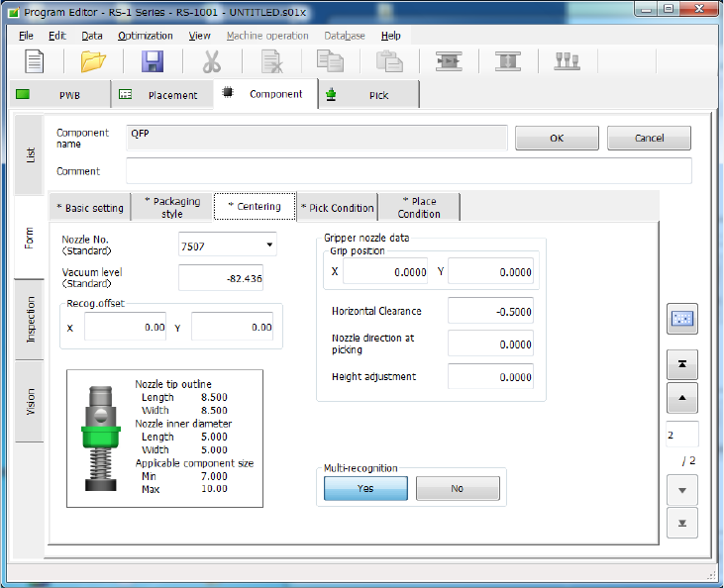Screen dimensions: 724x588
Task: Edit the Height adjustment field
Action: pyautogui.click(x=490, y=376)
